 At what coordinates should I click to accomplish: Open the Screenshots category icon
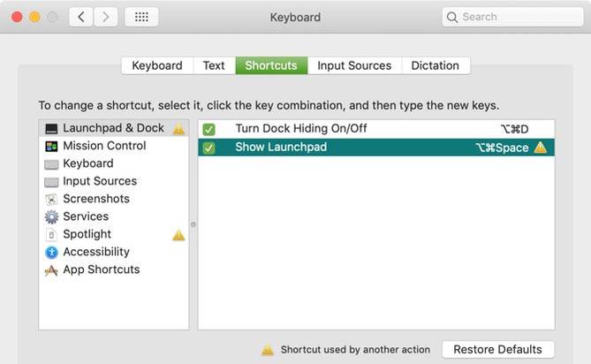(x=52, y=199)
